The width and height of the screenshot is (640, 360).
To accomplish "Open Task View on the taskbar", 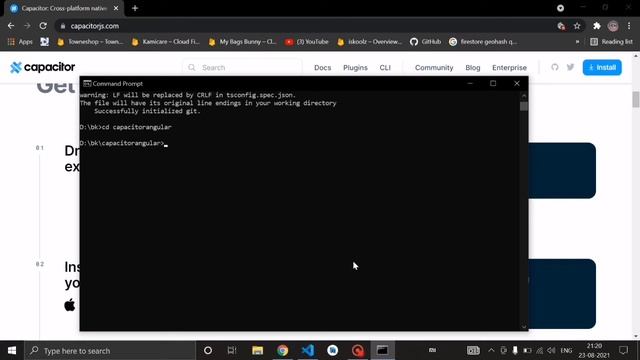I will (232, 351).
